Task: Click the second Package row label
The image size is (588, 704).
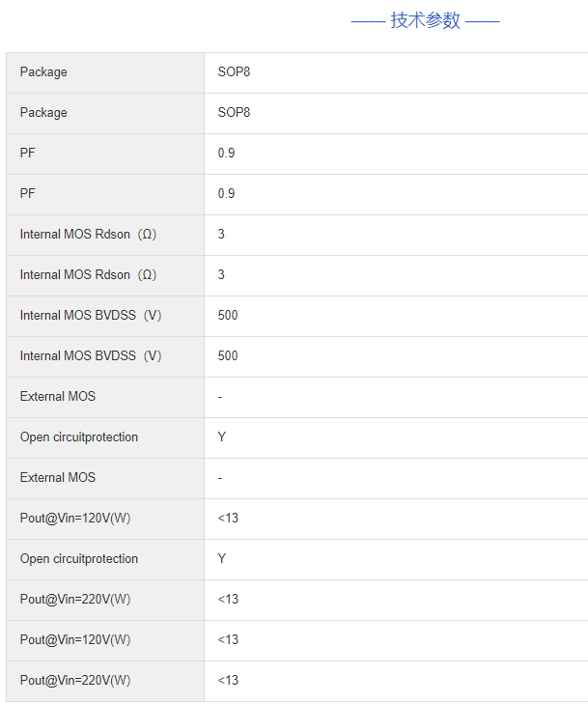Action: point(43,113)
